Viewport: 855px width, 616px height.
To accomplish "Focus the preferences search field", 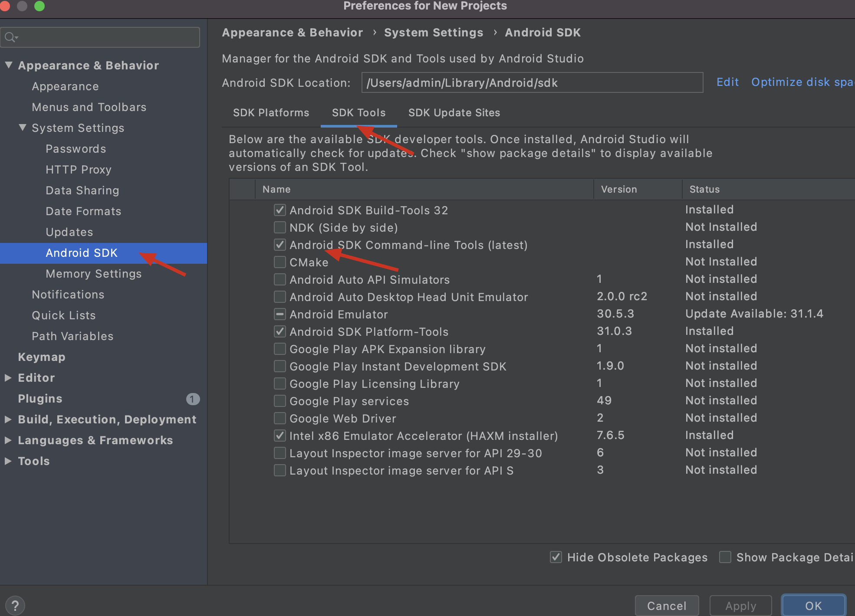I will point(100,37).
